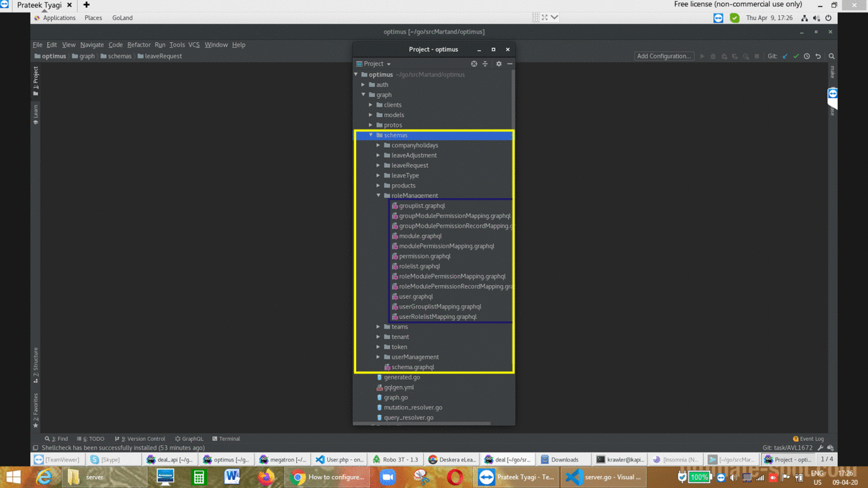The width and height of the screenshot is (868, 488).
Task: Toggle the TODO tool window
Action: pos(91,438)
